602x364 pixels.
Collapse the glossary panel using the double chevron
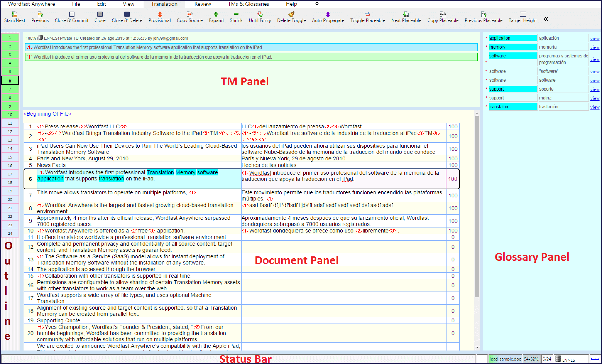(x=546, y=19)
